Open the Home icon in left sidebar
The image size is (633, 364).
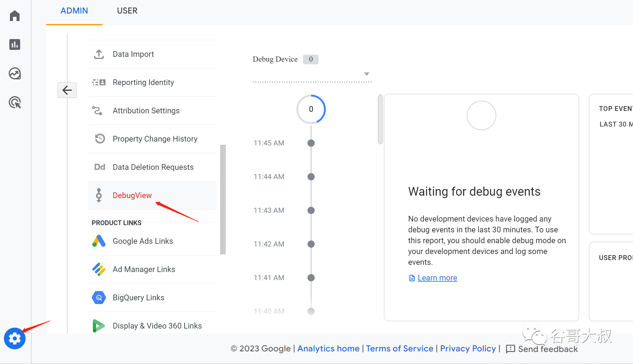point(14,16)
